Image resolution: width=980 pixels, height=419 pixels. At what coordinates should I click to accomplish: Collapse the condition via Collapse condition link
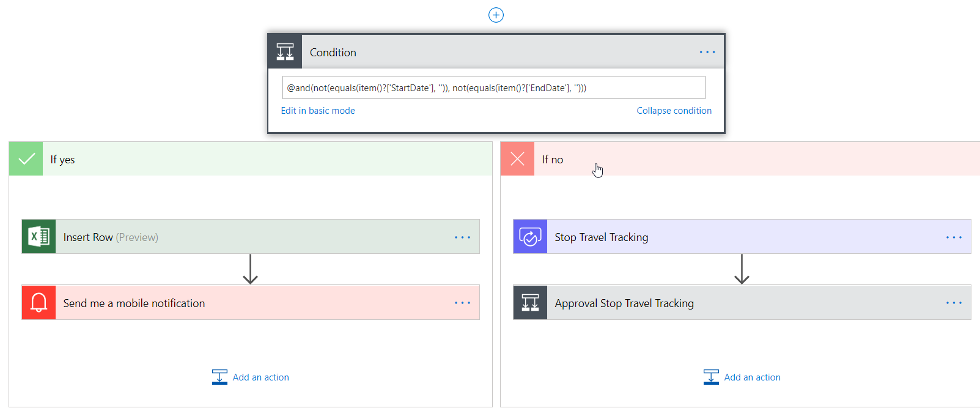(674, 111)
